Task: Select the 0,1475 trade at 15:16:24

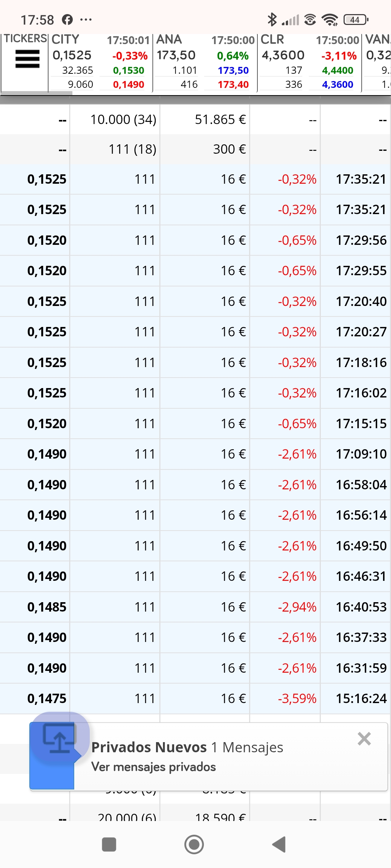Action: click(x=195, y=698)
